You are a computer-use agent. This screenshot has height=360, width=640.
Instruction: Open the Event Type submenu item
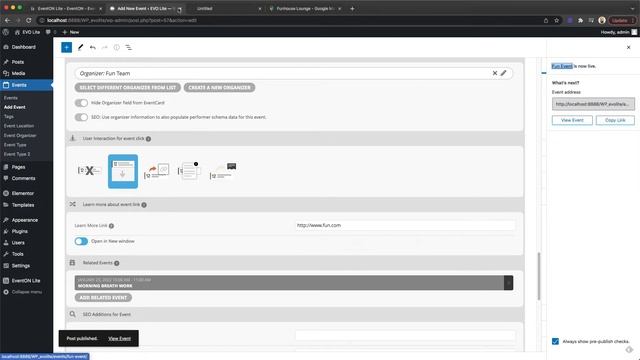[x=15, y=145]
